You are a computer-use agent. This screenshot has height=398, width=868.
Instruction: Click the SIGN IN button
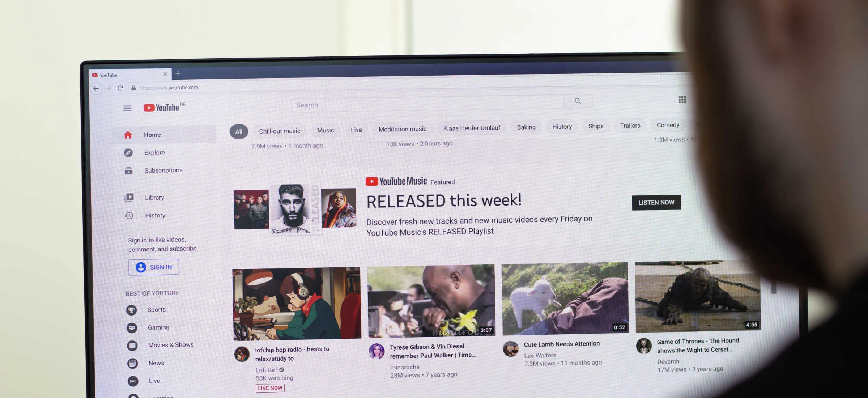154,267
